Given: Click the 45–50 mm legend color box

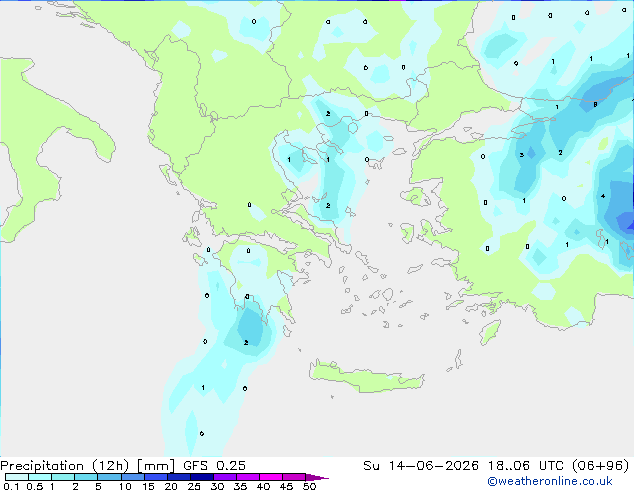Looking at the screenshot, I should click(294, 477).
